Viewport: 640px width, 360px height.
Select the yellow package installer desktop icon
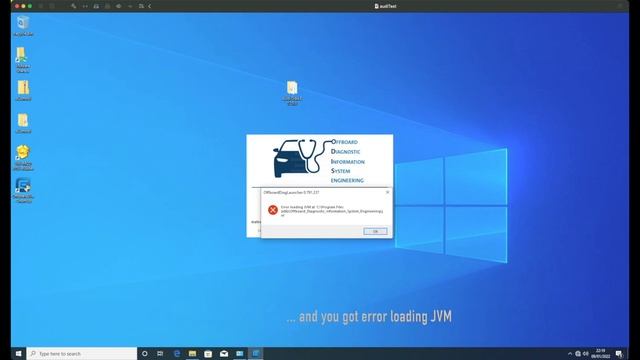tap(23, 158)
